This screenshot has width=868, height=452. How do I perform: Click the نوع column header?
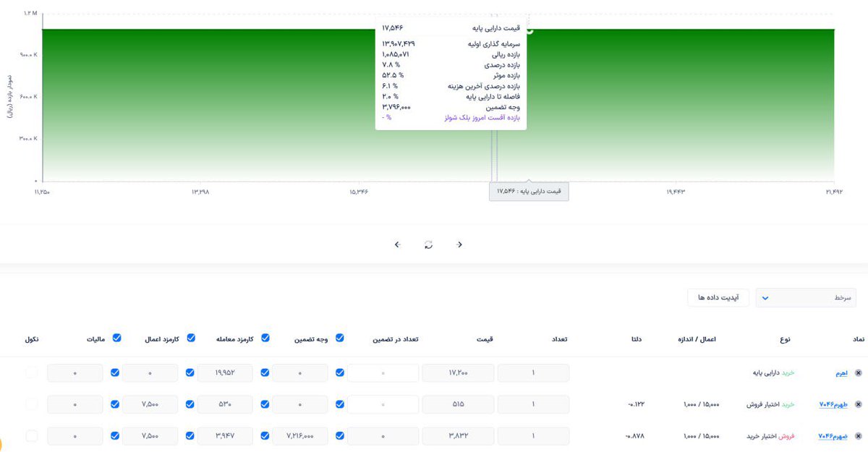tap(785, 338)
